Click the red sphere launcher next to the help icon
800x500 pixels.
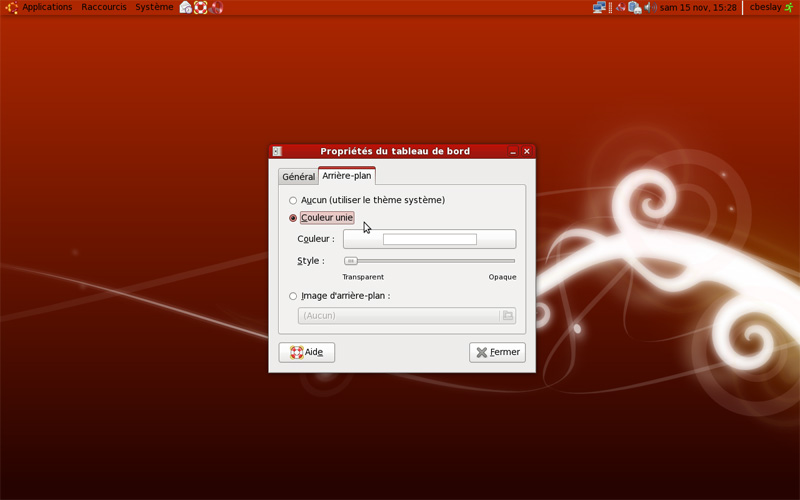tap(216, 8)
